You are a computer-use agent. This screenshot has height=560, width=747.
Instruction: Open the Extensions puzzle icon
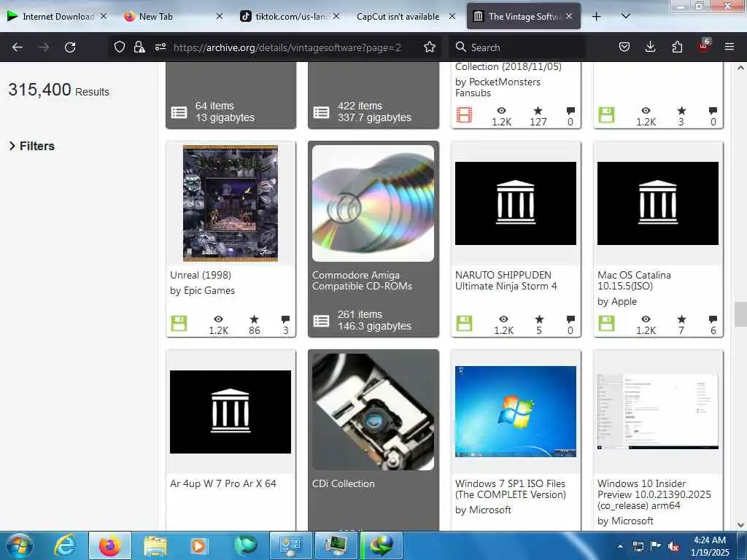pos(677,47)
